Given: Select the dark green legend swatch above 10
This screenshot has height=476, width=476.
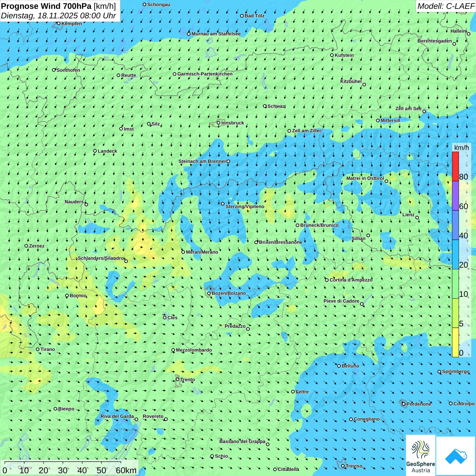Looking at the screenshot, I should [x=455, y=284].
